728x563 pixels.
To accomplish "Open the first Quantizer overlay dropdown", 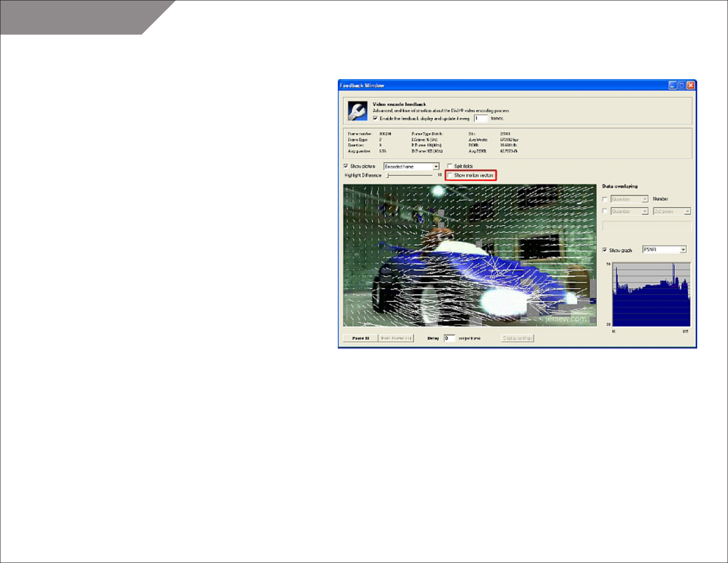I will click(645, 199).
